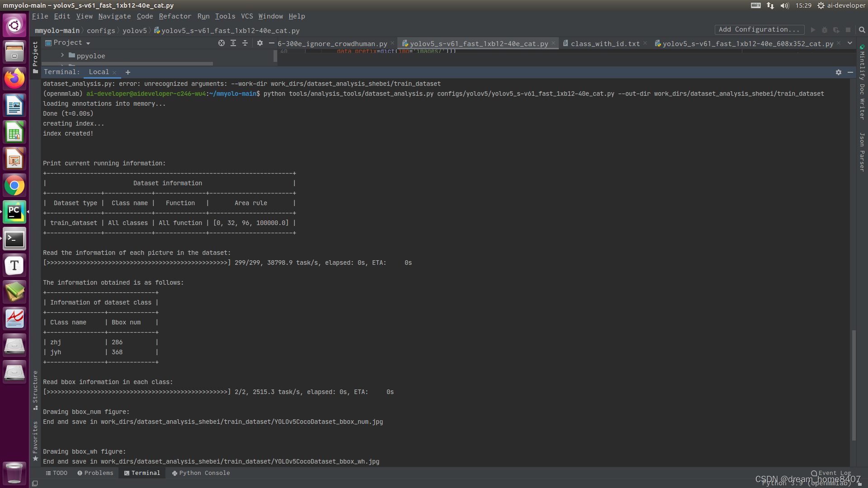Open the clock in the top bar
Screen dimensions: 868x488
803,5
